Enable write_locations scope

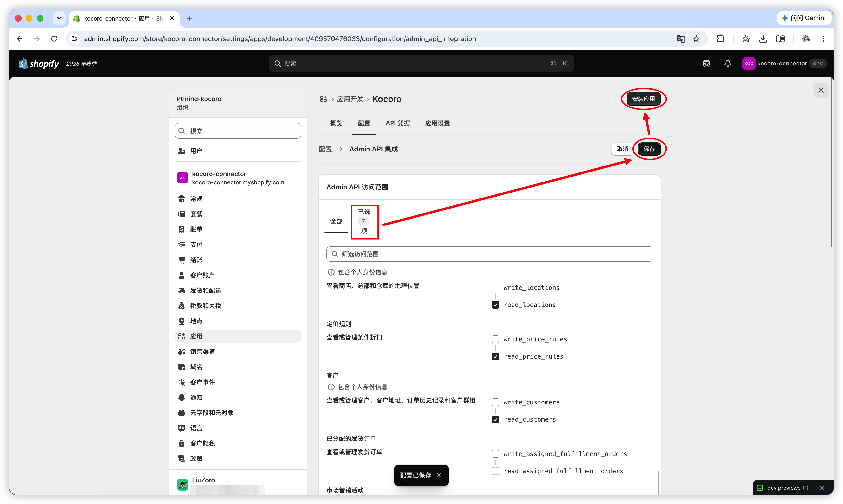pos(496,288)
